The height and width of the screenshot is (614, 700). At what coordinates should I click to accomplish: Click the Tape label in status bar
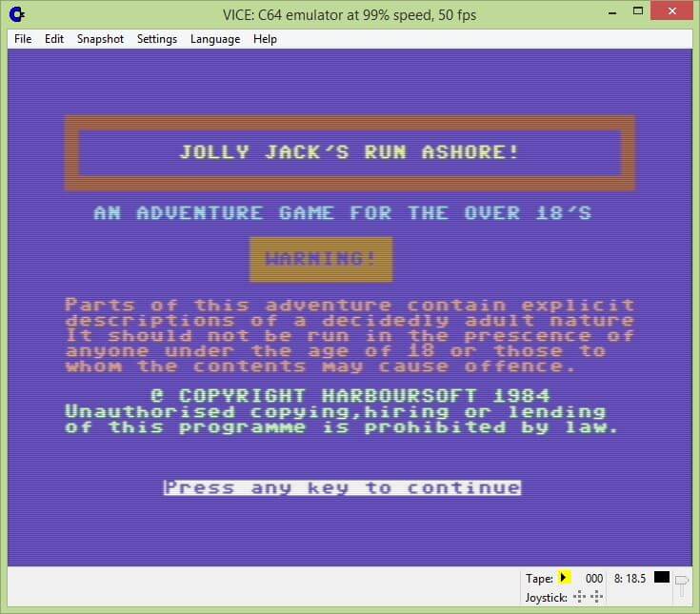click(x=539, y=579)
